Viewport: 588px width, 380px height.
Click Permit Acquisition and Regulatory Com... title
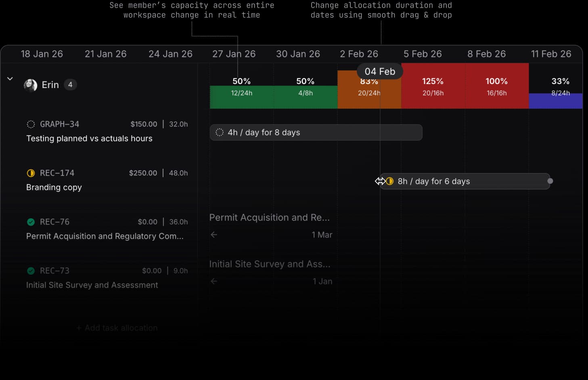105,236
